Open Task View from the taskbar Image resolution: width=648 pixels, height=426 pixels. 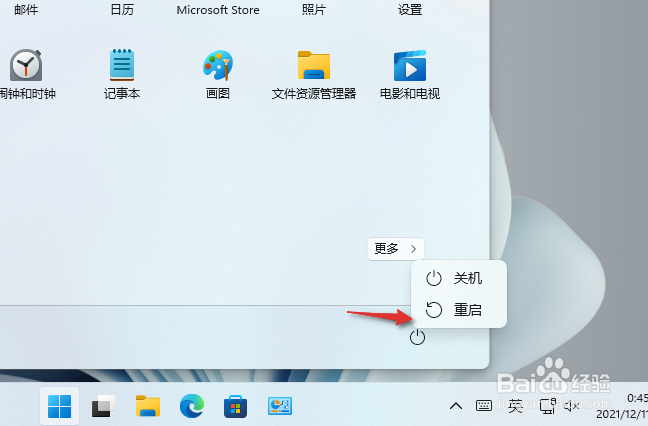click(103, 406)
